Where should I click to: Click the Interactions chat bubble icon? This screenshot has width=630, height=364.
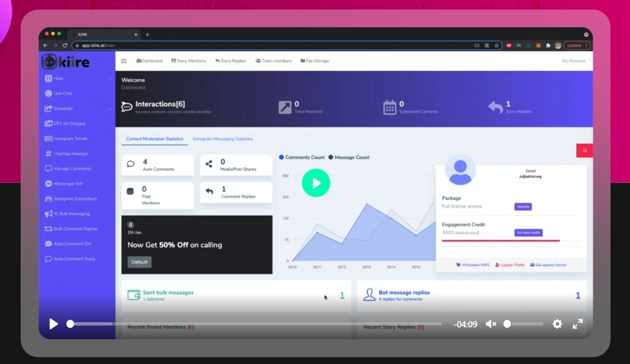pos(127,107)
